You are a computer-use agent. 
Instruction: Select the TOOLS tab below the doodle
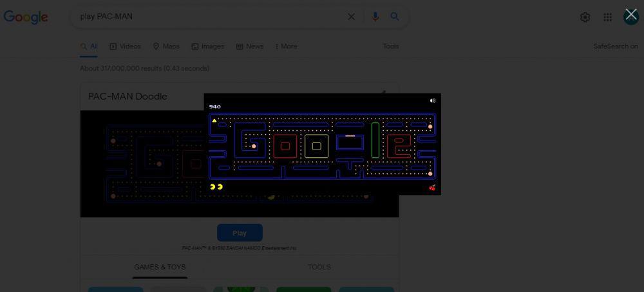[319, 267]
